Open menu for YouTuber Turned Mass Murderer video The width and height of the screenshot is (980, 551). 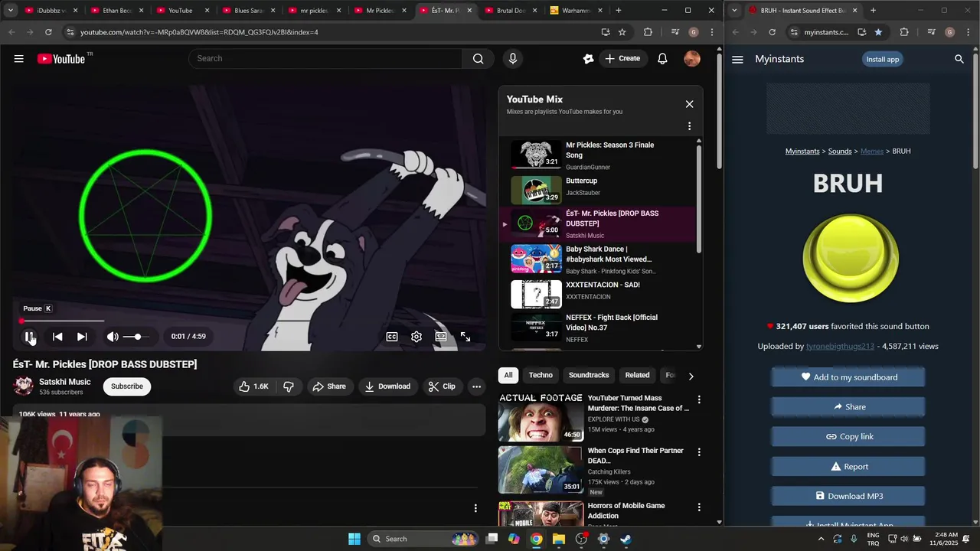[x=698, y=399]
